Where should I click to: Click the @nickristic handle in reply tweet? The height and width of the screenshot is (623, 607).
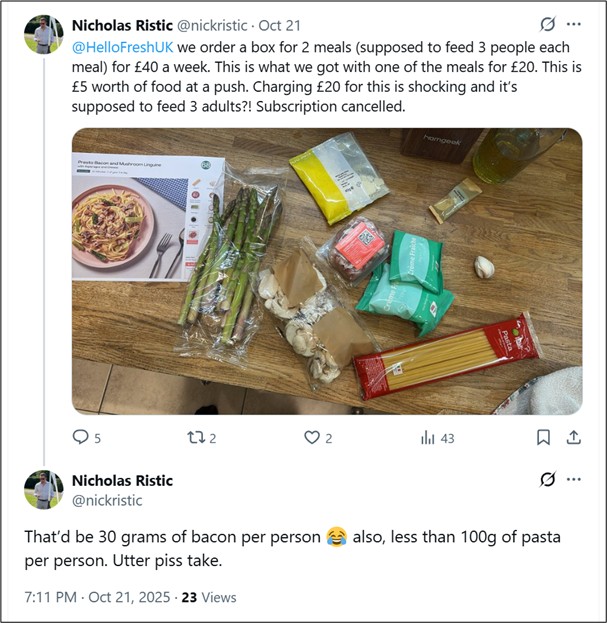pyautogui.click(x=107, y=500)
